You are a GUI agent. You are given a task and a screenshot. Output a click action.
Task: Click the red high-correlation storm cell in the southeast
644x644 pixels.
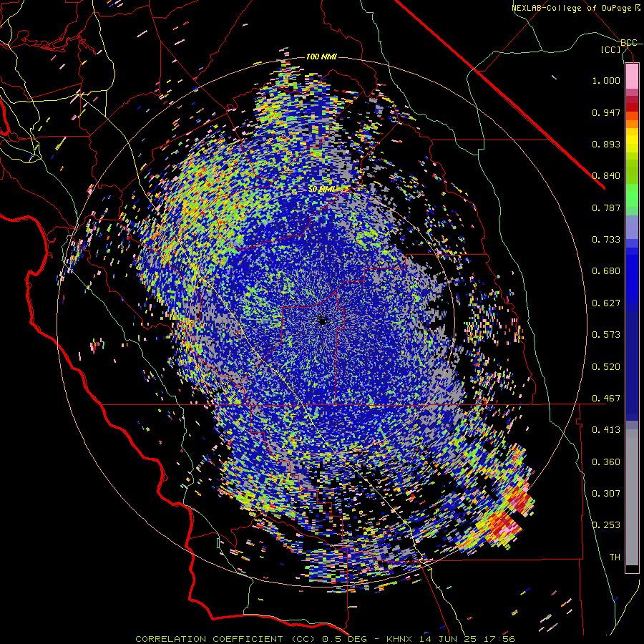pyautogui.click(x=504, y=524)
